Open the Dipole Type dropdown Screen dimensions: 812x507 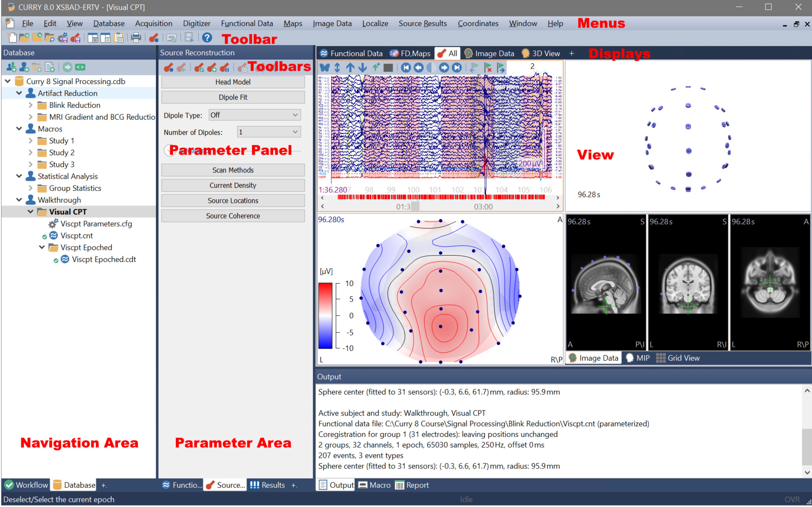pyautogui.click(x=255, y=115)
